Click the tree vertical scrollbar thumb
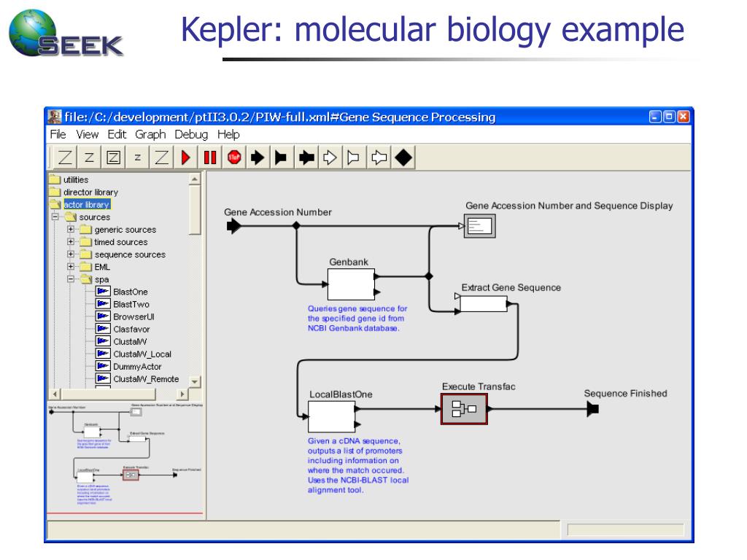Viewport: 747px width, 560px height. coord(194,210)
